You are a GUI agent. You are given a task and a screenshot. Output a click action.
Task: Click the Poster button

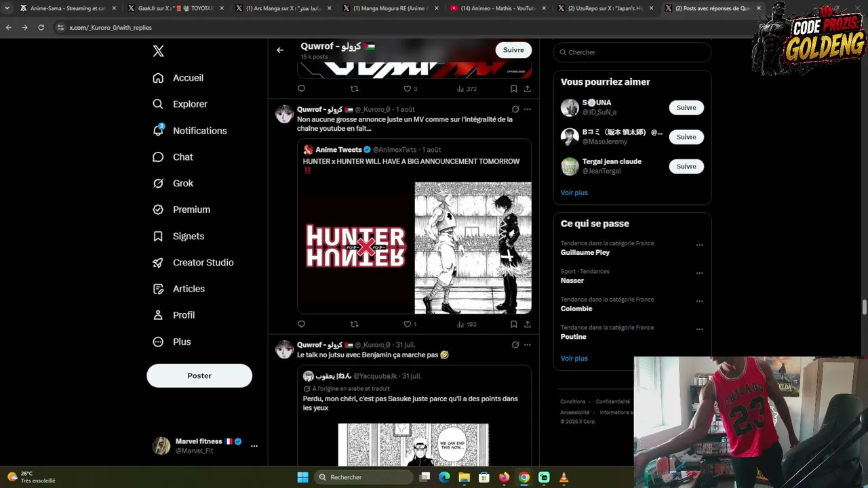[x=199, y=376]
